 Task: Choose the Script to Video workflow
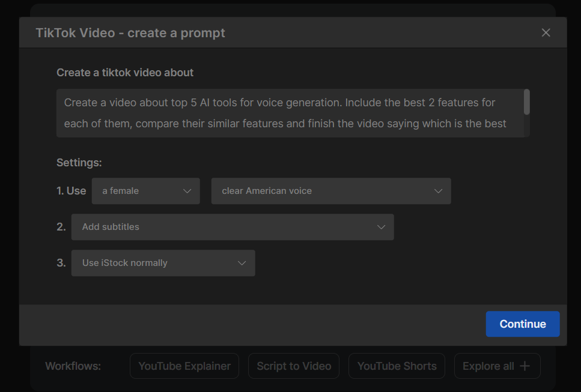tap(294, 366)
